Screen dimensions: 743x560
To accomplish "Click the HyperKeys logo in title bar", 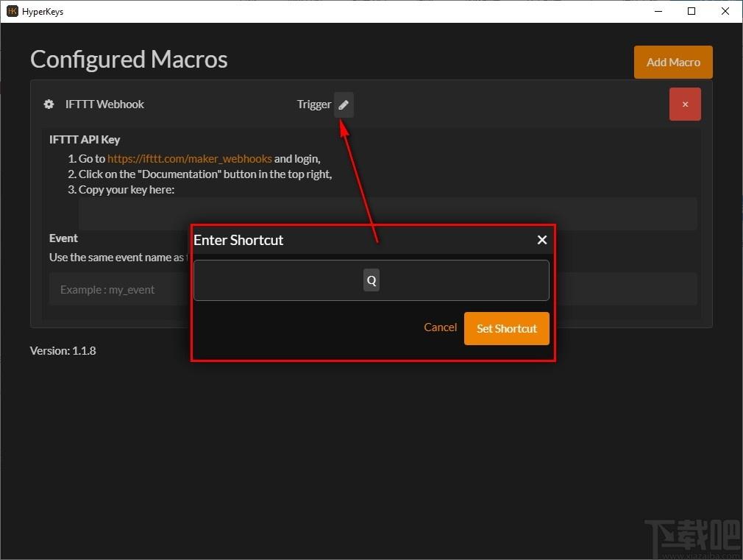I will pyautogui.click(x=13, y=11).
